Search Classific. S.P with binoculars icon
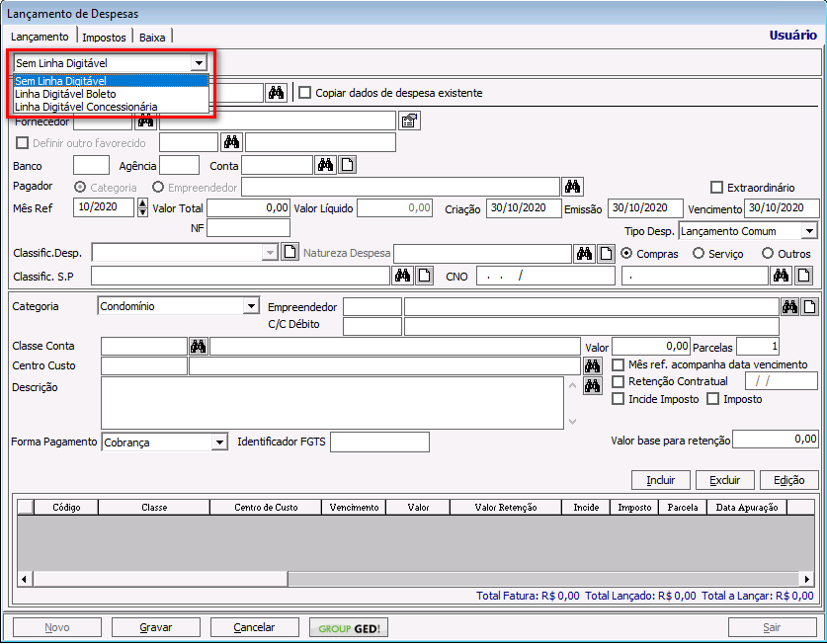The width and height of the screenshot is (827, 644). tap(402, 276)
